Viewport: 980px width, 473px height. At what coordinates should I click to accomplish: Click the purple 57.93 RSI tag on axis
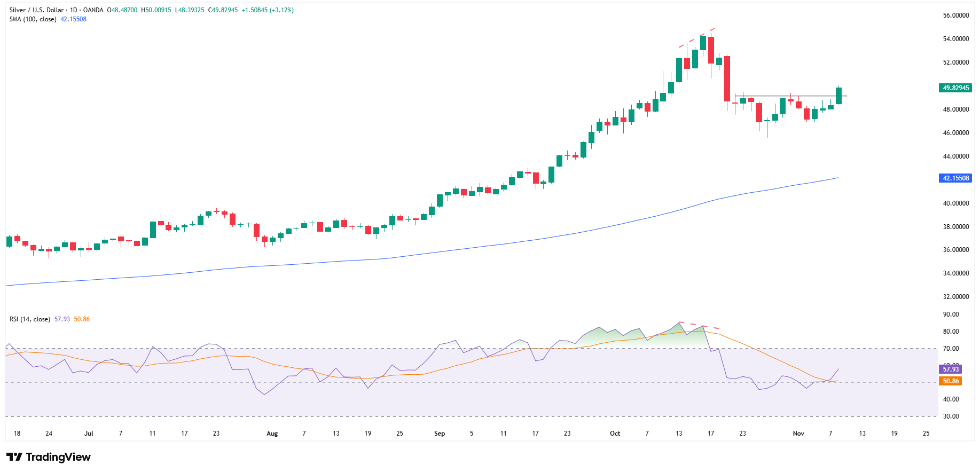[950, 369]
